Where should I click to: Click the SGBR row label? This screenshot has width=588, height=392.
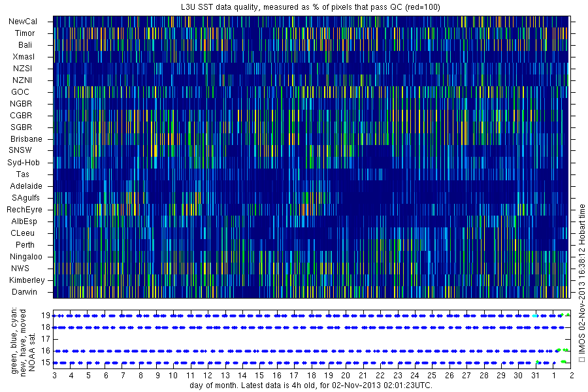(x=22, y=127)
